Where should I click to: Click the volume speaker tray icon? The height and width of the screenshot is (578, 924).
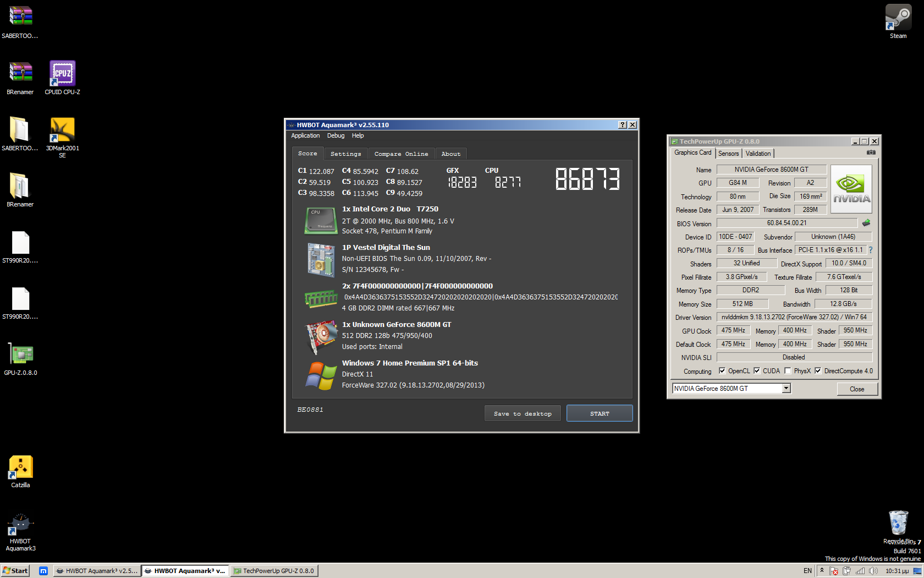873,571
